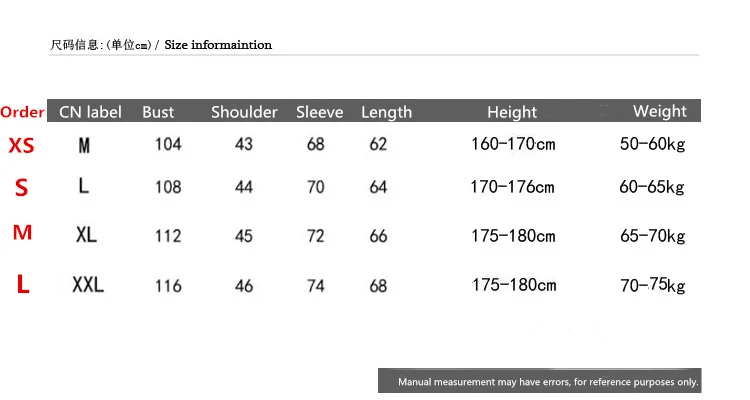
Task: Select the Length column header
Action: click(386, 112)
